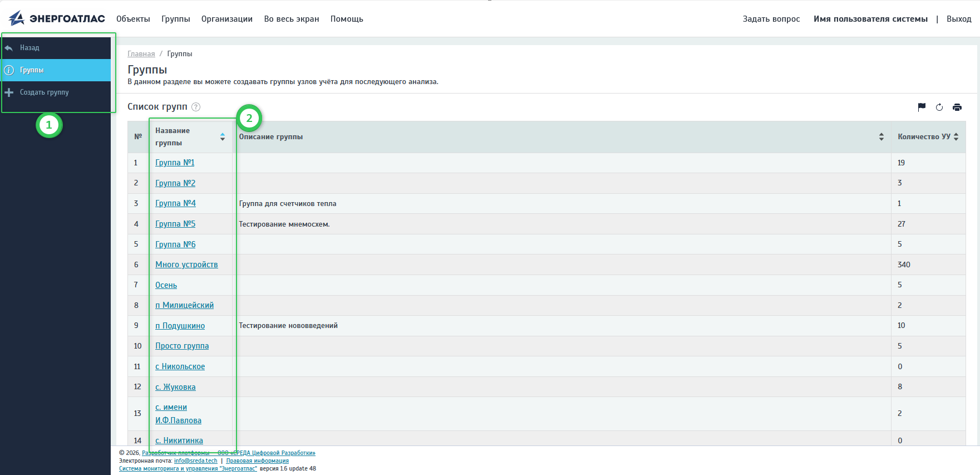Sort by Описание группы column
The image size is (980, 475).
(881, 137)
